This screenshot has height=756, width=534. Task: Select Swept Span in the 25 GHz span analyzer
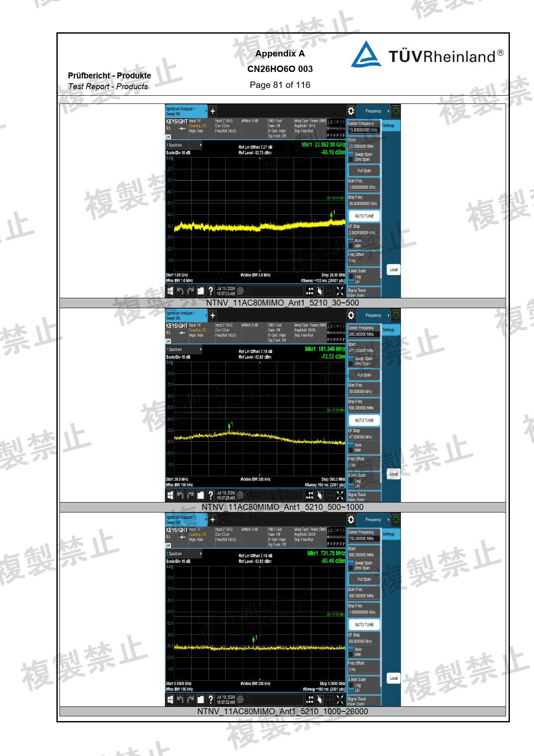(x=360, y=154)
